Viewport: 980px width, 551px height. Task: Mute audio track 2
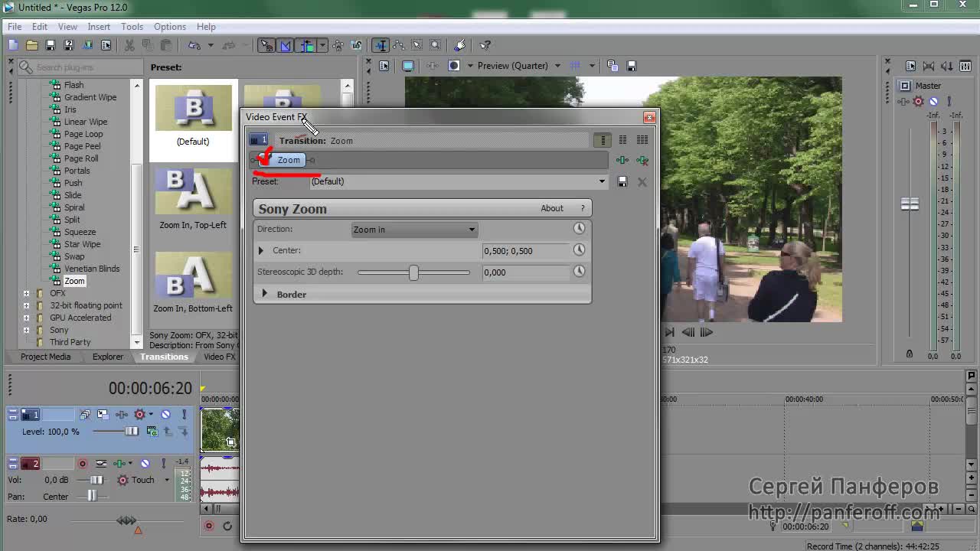[145, 464]
